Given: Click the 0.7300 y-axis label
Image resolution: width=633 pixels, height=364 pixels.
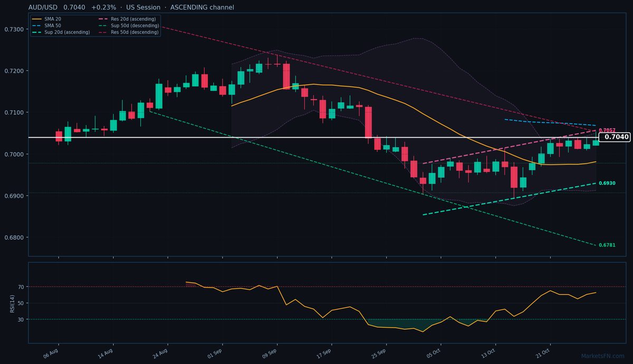Looking at the screenshot, I should 14,29.
